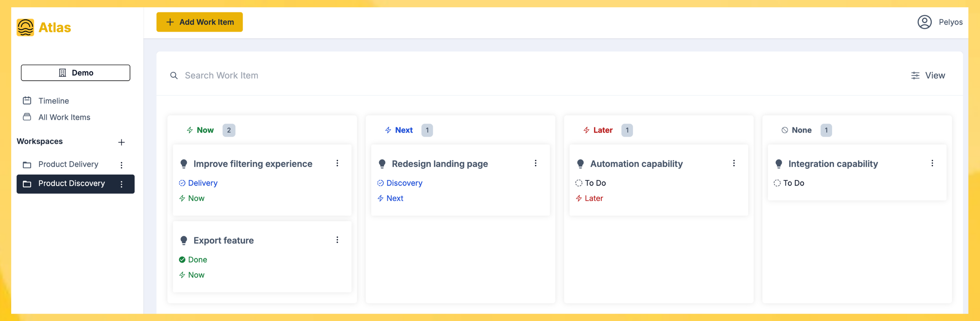Open All Work Items in sidebar
This screenshot has height=321, width=980.
[x=64, y=117]
